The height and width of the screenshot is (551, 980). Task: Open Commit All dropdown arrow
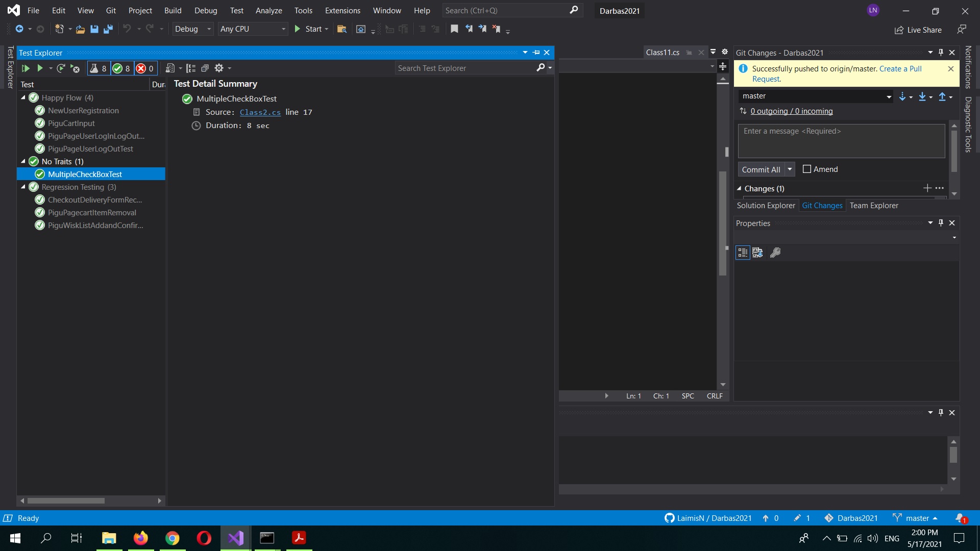[x=790, y=169]
